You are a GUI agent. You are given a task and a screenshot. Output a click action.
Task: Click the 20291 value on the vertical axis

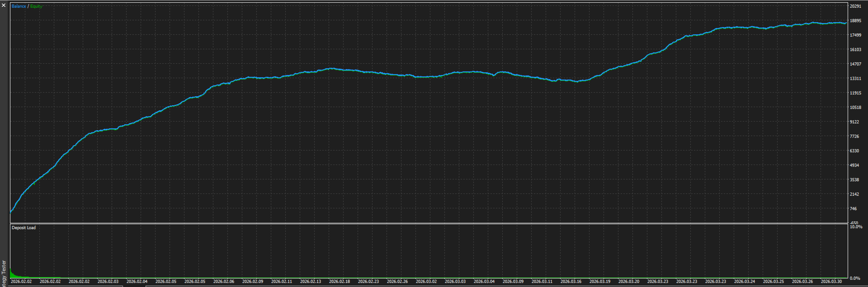pyautogui.click(x=855, y=6)
